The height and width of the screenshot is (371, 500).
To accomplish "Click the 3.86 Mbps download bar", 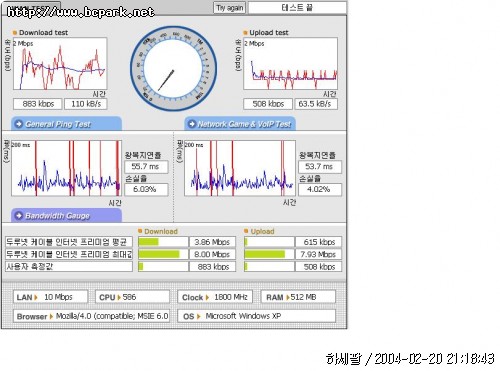I will [x=163, y=242].
